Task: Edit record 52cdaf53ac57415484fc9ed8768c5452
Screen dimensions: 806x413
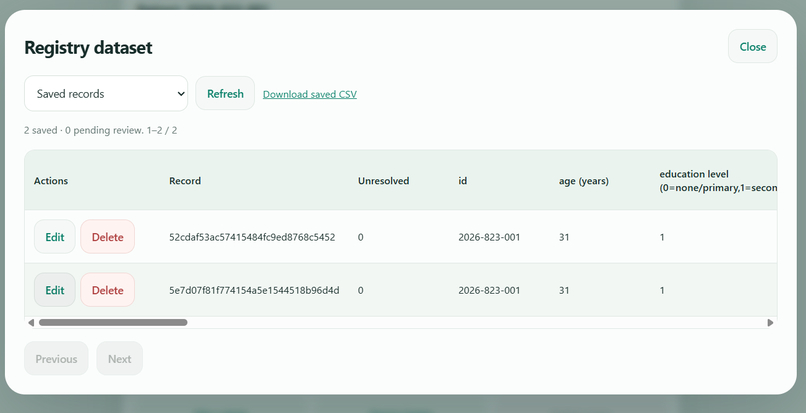Action: pyautogui.click(x=54, y=237)
